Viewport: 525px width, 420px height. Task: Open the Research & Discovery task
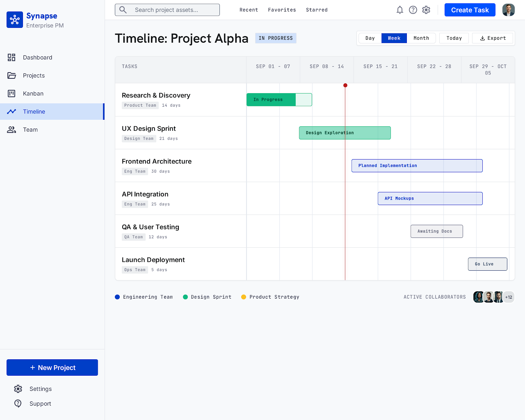pyautogui.click(x=156, y=95)
